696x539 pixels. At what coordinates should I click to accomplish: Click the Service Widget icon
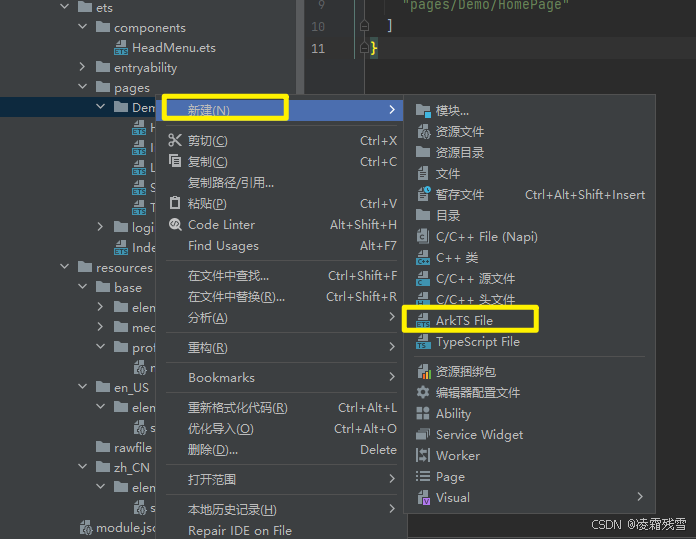point(423,434)
